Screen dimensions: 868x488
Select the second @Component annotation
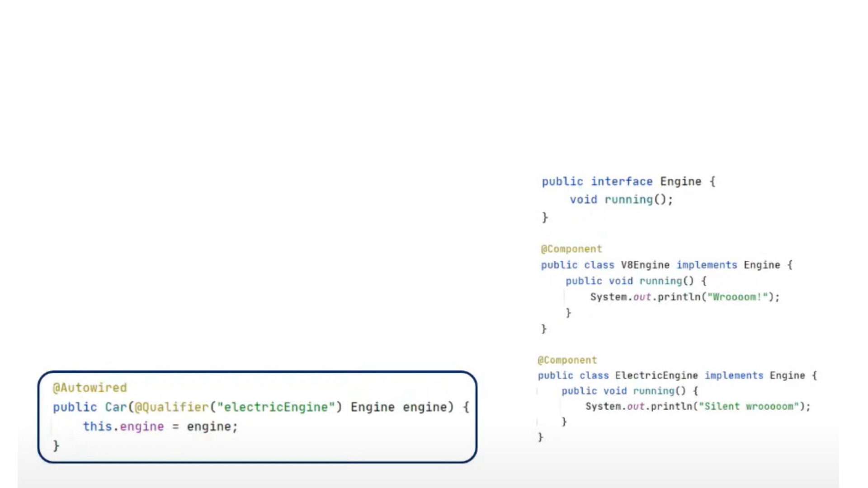click(567, 360)
